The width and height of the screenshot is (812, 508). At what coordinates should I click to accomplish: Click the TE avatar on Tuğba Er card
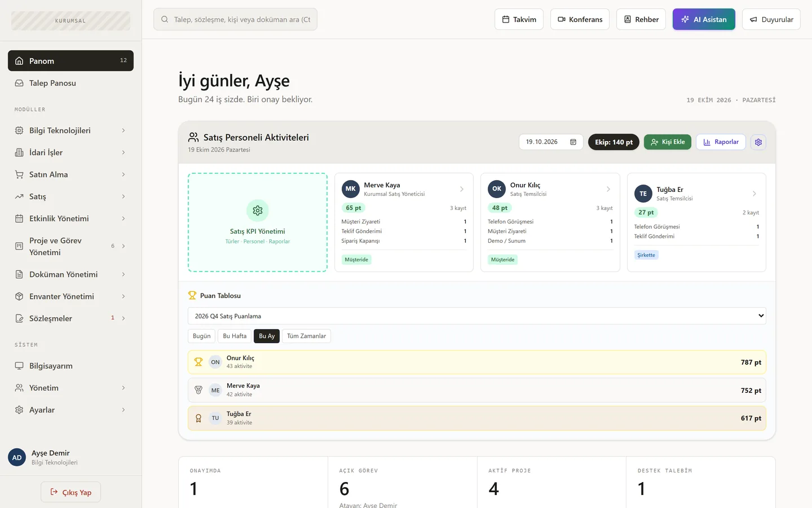(643, 194)
